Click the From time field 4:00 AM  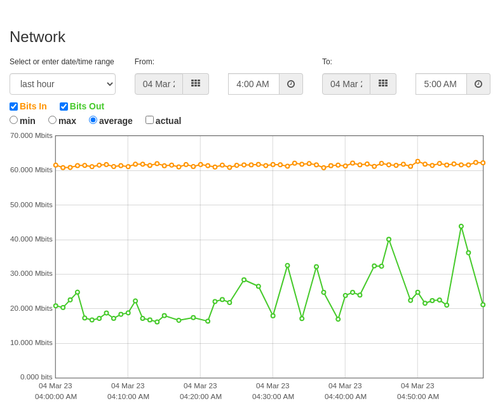tap(254, 84)
